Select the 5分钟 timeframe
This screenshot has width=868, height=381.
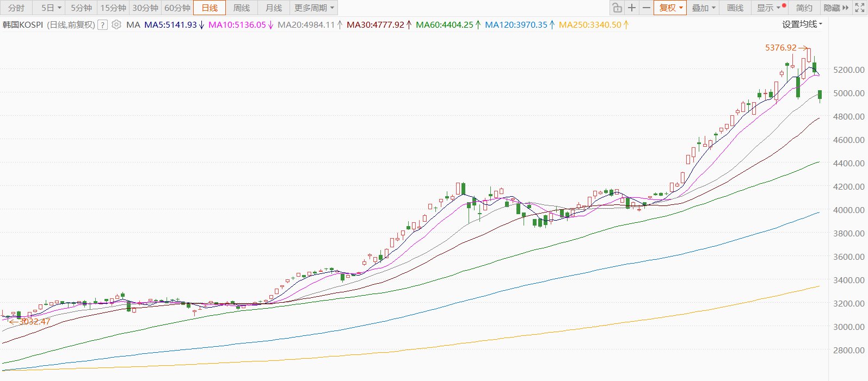(81, 8)
